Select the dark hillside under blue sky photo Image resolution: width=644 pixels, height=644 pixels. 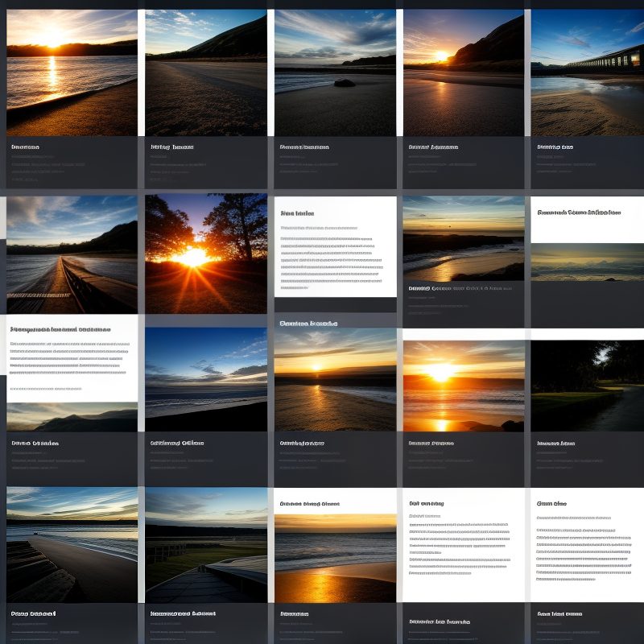(x=206, y=72)
